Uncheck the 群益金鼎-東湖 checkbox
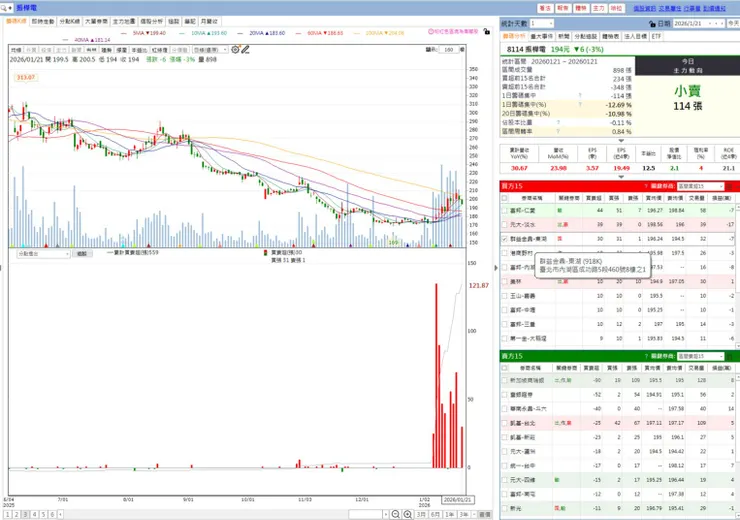The width and height of the screenshot is (740, 520). point(505,239)
